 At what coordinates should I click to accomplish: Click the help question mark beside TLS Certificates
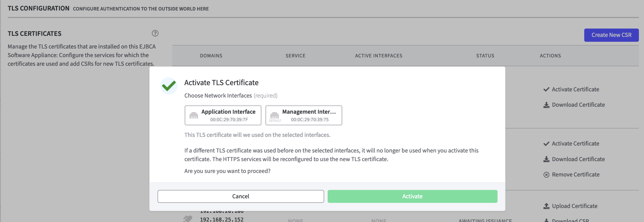155,33
